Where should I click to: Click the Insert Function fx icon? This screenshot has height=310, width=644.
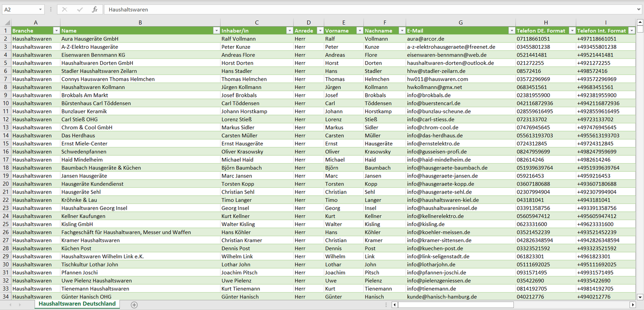(94, 9)
